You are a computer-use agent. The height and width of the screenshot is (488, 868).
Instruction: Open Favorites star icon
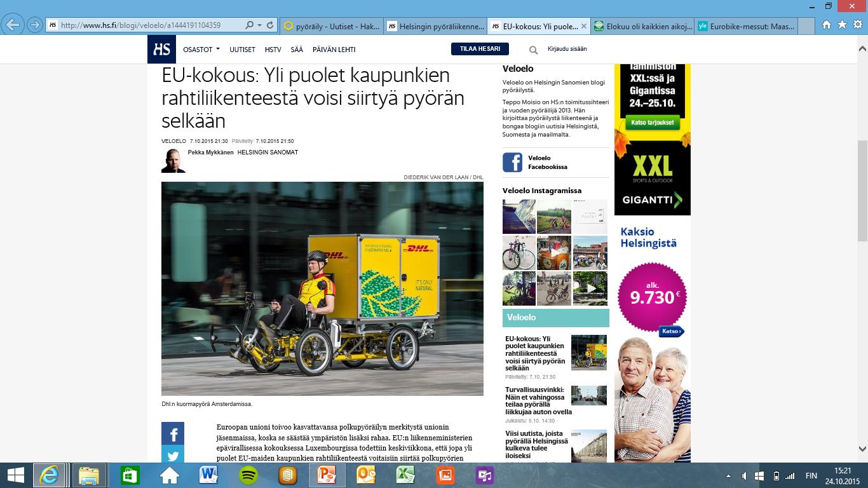click(x=842, y=25)
